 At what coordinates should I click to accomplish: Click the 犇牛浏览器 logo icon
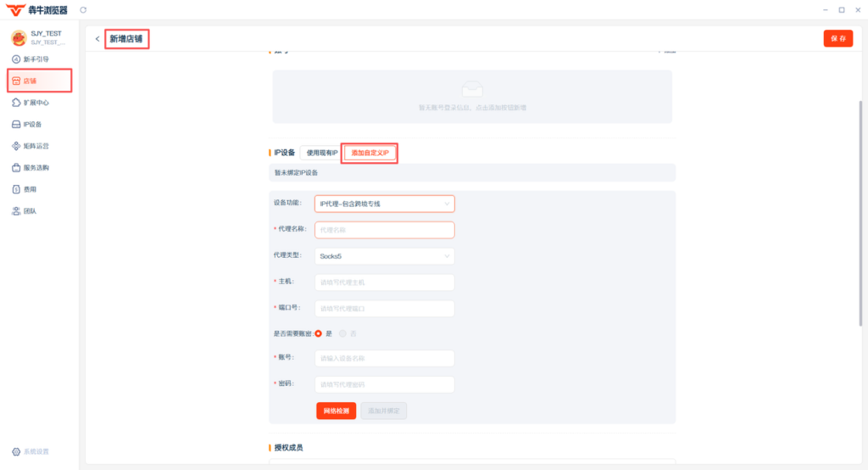click(x=15, y=10)
